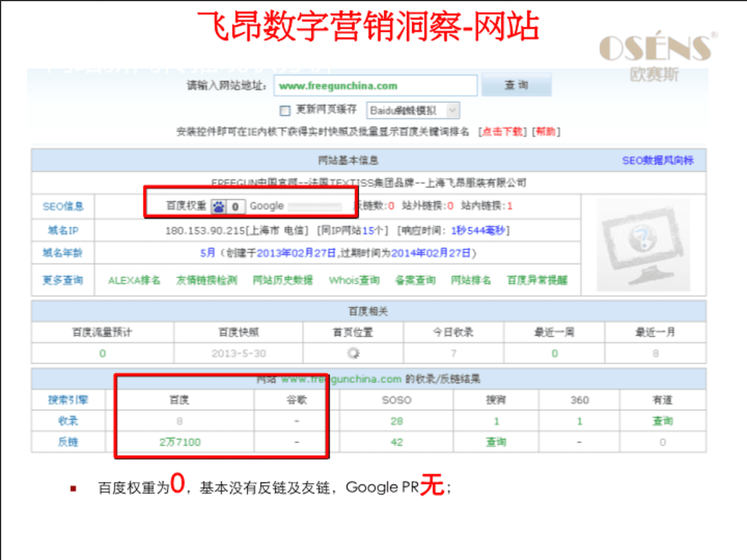Screen dimensions: 747x560
Task: Click the 百度 column header
Action: click(179, 400)
